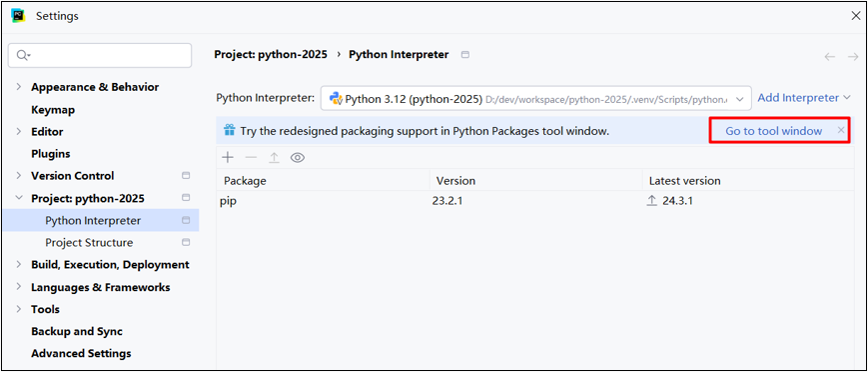Open the Python Interpreter dropdown

pyautogui.click(x=535, y=99)
